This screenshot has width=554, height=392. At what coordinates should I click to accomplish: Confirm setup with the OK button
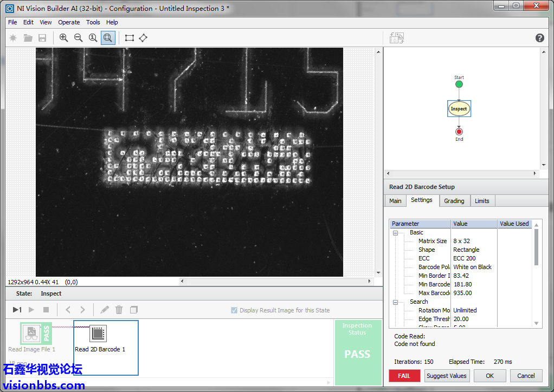(489, 376)
